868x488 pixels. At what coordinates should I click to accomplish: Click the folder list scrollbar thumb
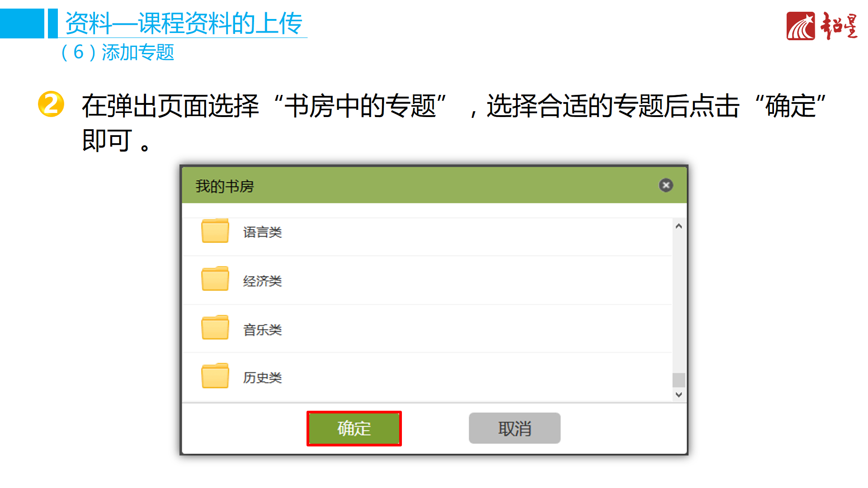[x=678, y=380]
